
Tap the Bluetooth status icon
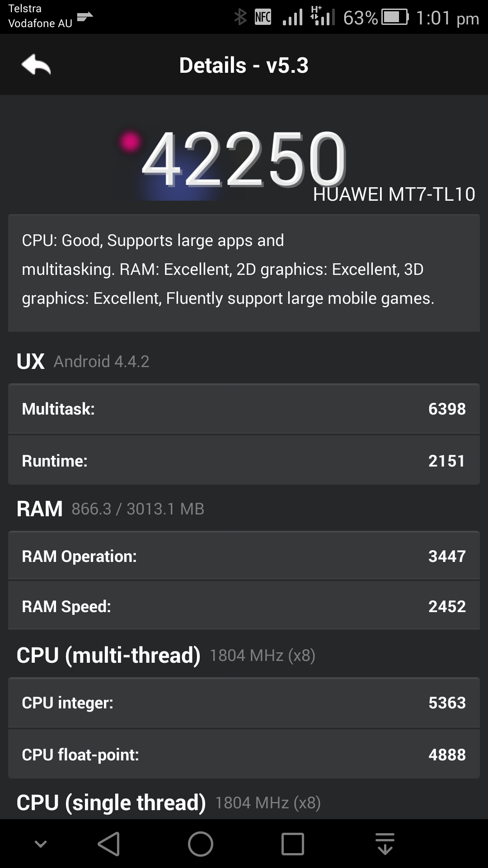(240, 17)
